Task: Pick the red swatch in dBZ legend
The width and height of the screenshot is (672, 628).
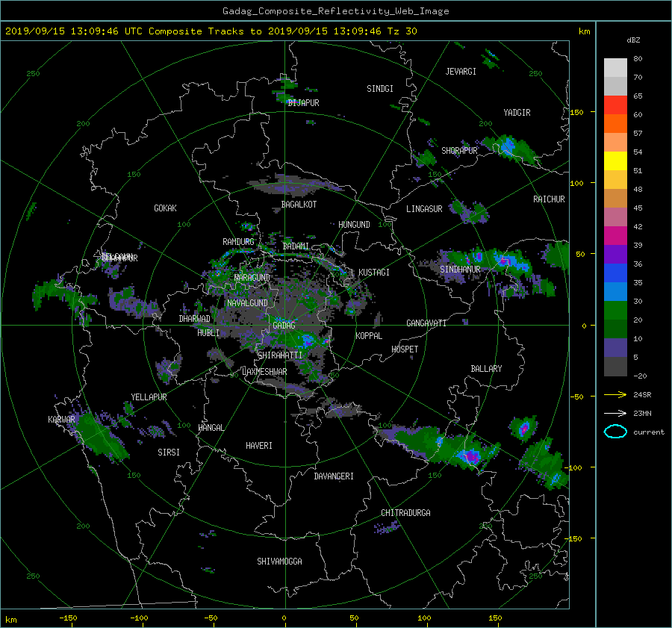Action: coord(615,105)
